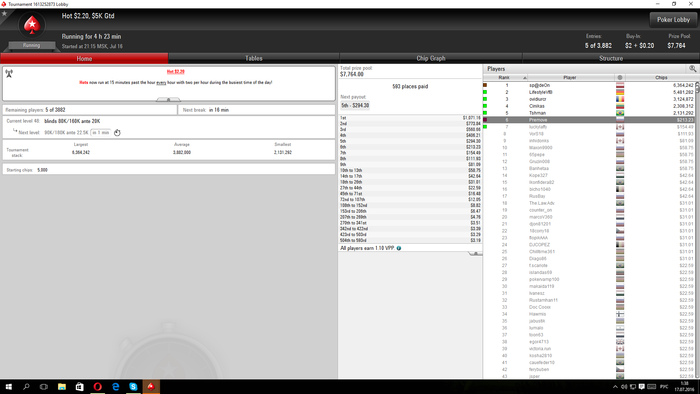Open the action center notifications icon

click(642, 387)
